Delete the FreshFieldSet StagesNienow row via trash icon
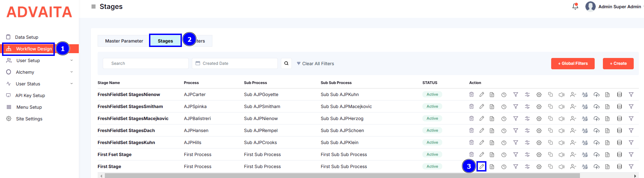Screen dimensions: 644x178 point(471,95)
